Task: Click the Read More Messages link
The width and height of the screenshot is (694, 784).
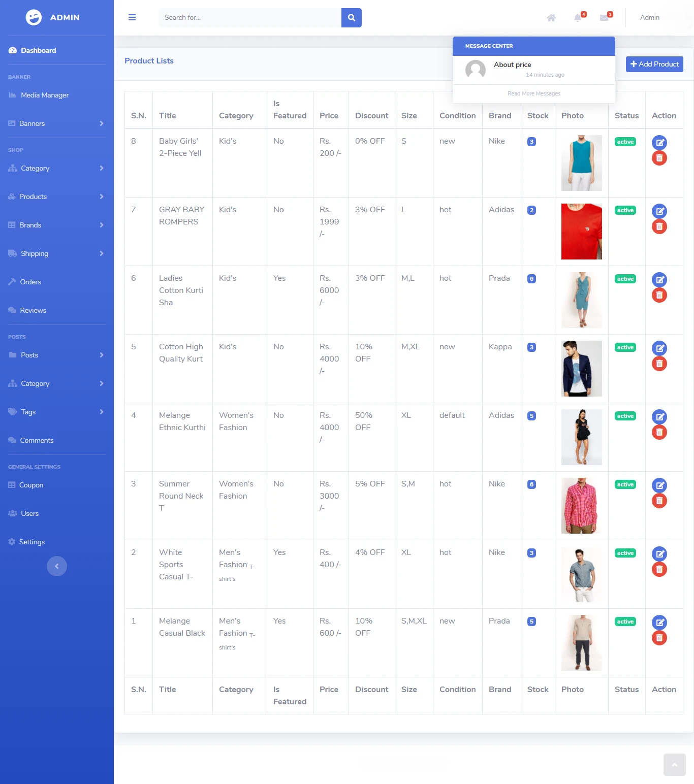Action: [x=533, y=93]
